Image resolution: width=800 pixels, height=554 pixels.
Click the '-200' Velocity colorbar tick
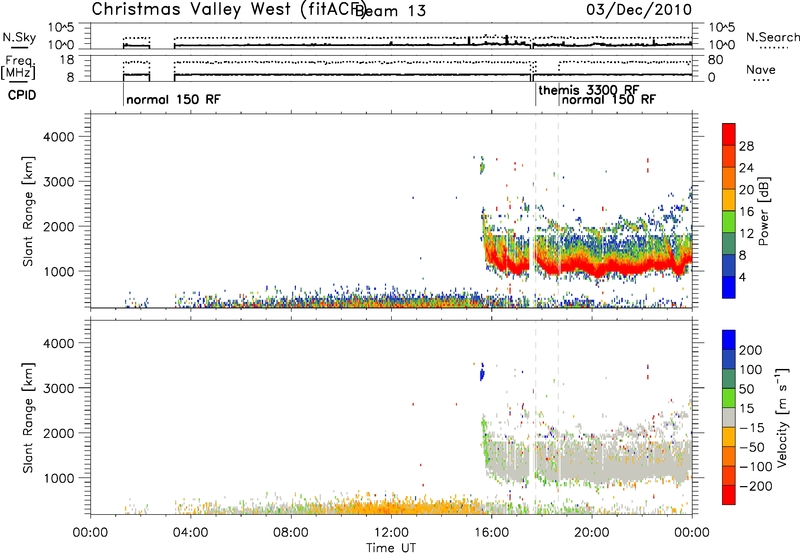coord(755,486)
